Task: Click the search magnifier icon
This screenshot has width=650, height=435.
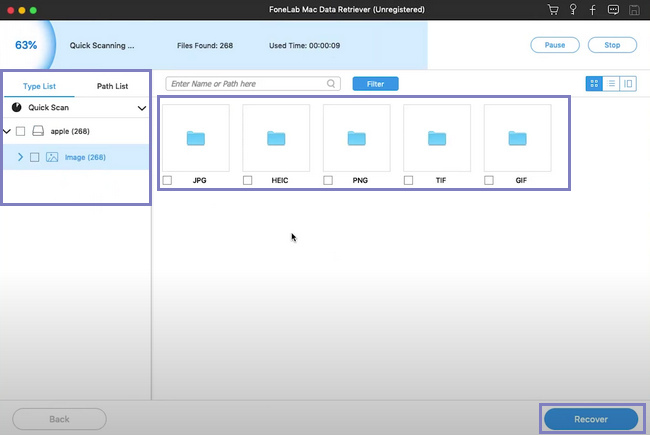Action: point(331,84)
